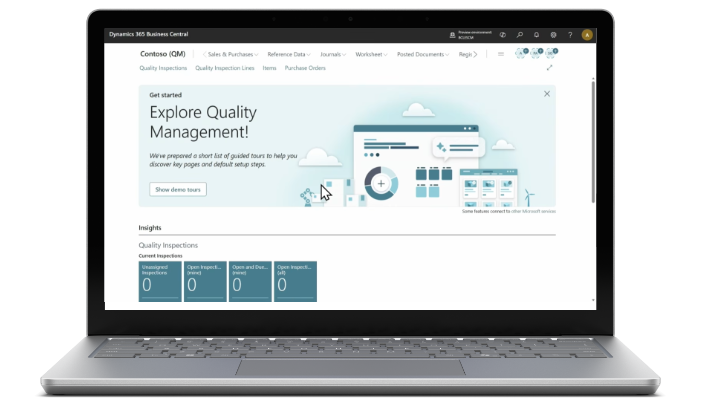Click the help question mark icon
The image size is (720, 405).
570,35
